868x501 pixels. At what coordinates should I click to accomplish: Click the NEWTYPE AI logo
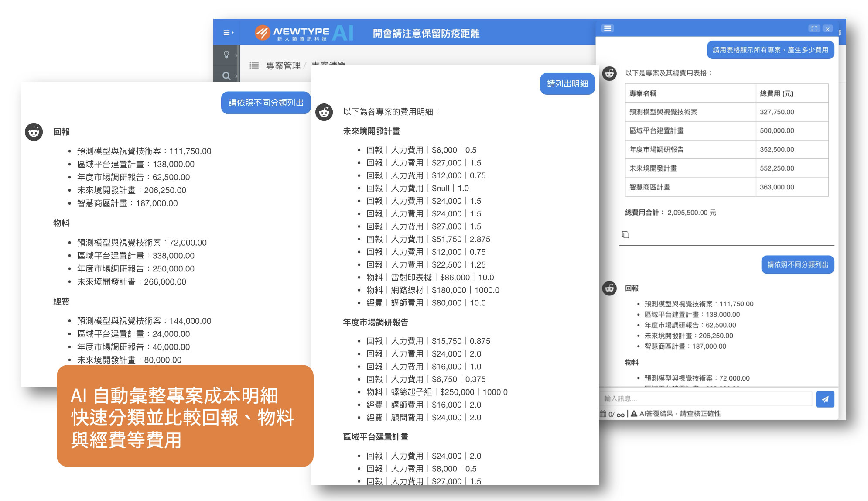click(304, 33)
